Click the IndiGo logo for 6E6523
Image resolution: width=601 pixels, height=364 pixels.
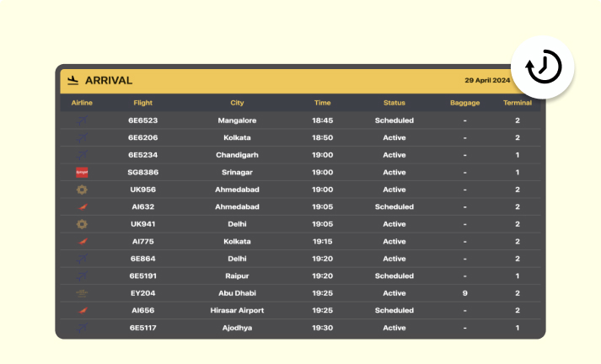(82, 120)
